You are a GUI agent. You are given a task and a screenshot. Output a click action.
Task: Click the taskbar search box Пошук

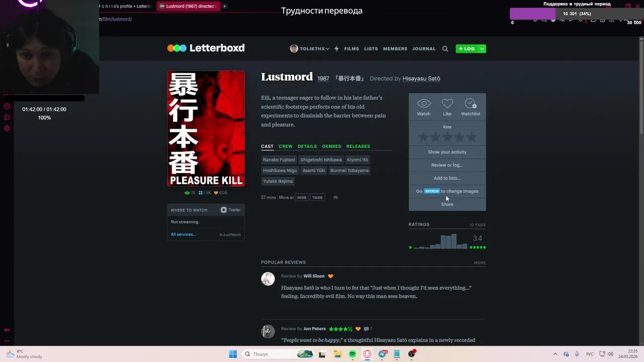coord(277,354)
